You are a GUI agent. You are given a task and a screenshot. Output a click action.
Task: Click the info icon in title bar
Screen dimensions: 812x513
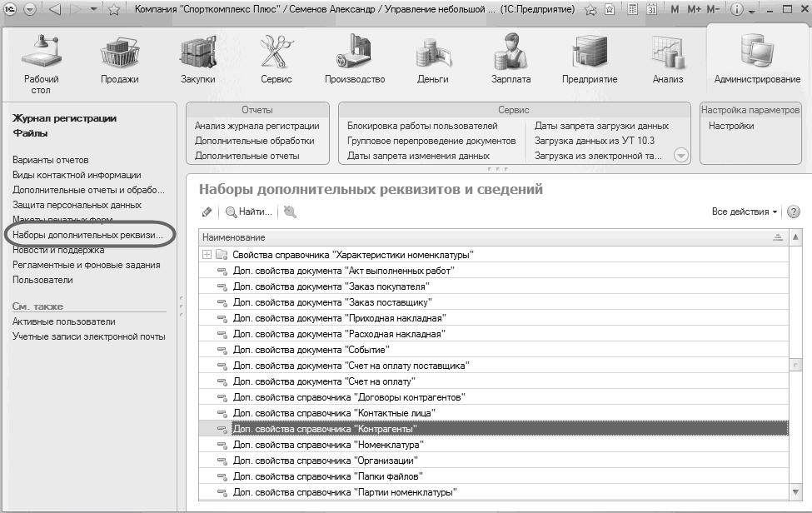point(736,9)
